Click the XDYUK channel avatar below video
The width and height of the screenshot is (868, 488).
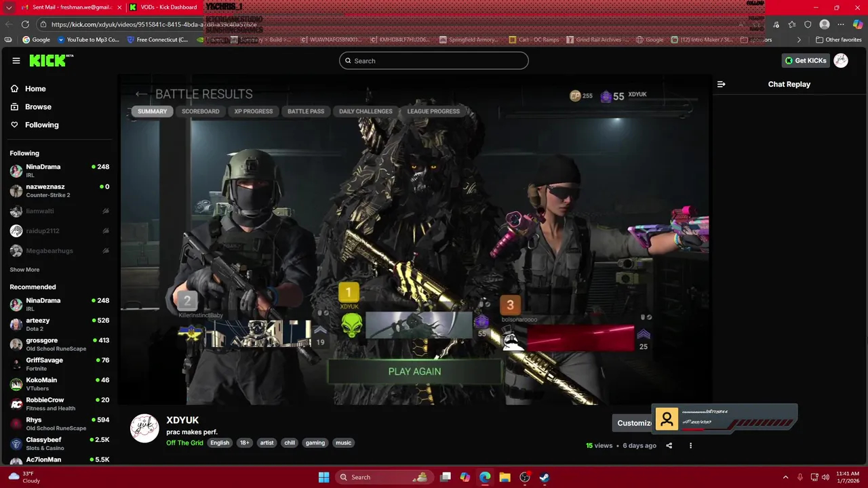point(144,428)
